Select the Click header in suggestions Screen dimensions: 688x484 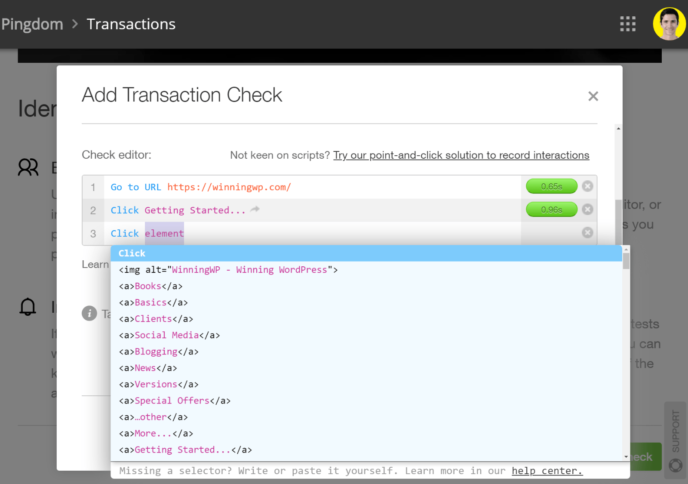[366, 253]
